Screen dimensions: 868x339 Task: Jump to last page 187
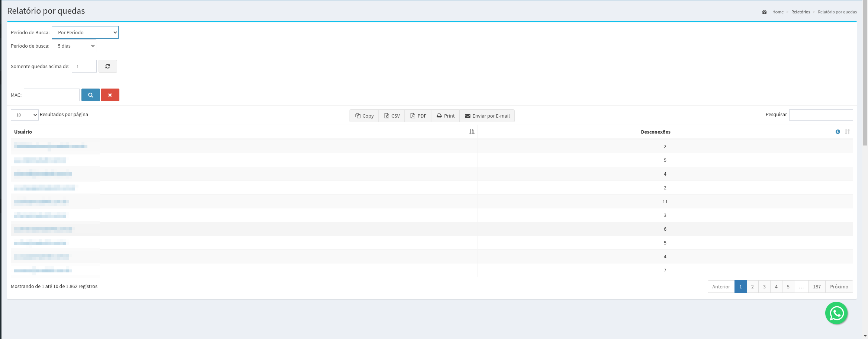click(817, 287)
